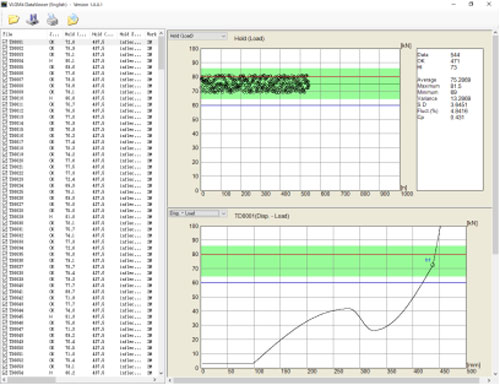
Task: Click the file list horizontal scrollbar right arrow
Action: point(155,380)
